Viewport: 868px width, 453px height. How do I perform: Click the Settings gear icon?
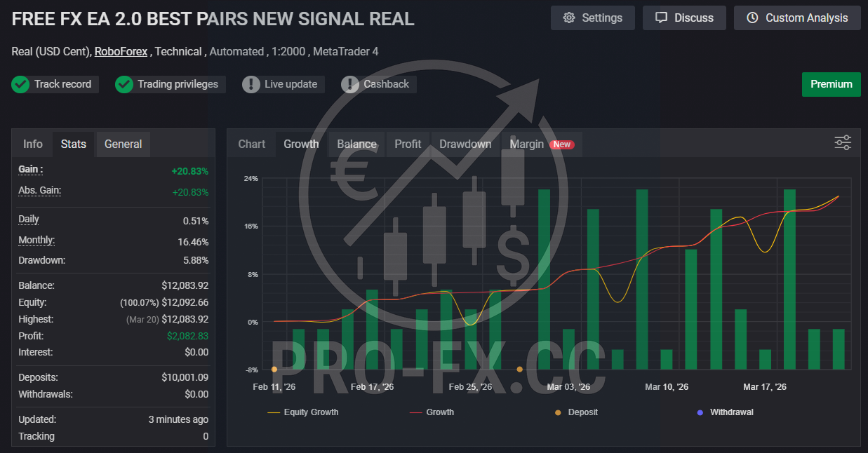569,18
